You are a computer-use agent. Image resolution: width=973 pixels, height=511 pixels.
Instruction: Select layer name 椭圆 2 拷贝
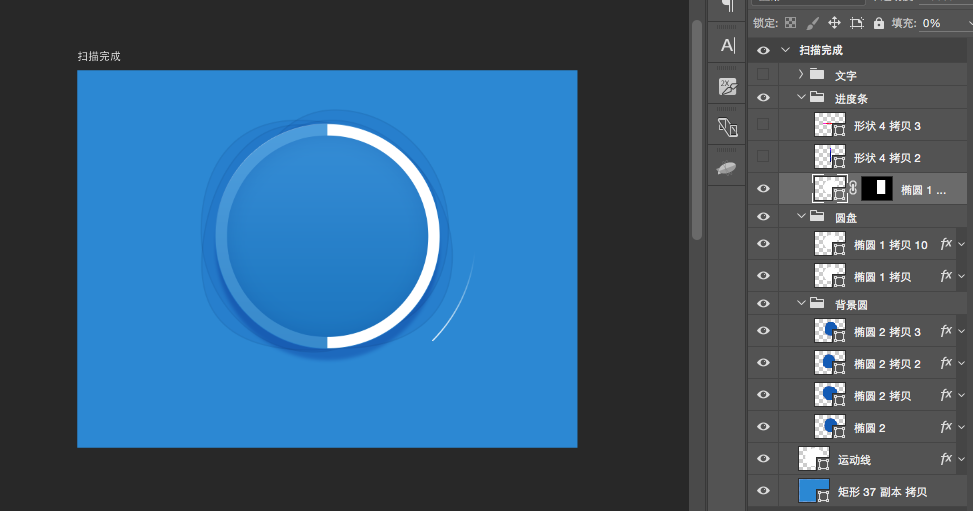click(x=882, y=396)
